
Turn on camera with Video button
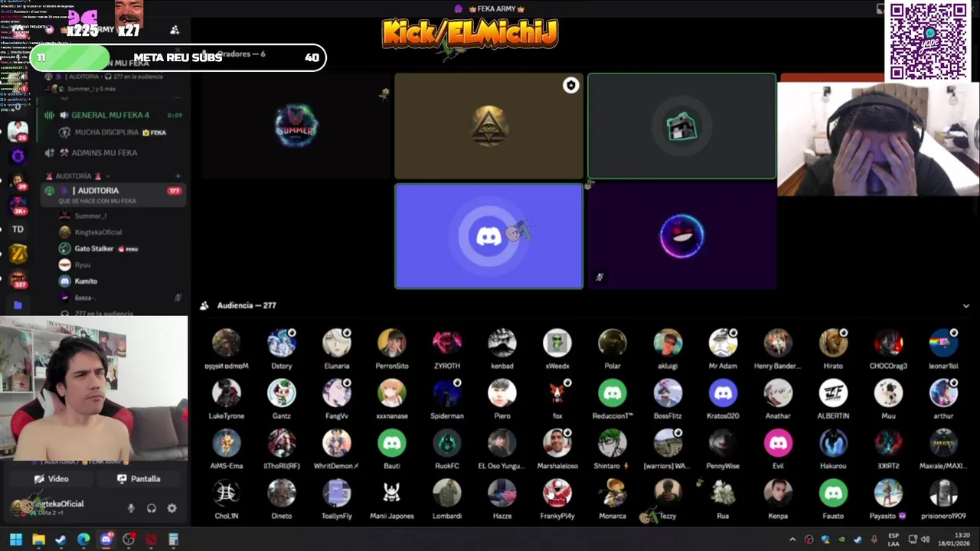[x=51, y=479]
